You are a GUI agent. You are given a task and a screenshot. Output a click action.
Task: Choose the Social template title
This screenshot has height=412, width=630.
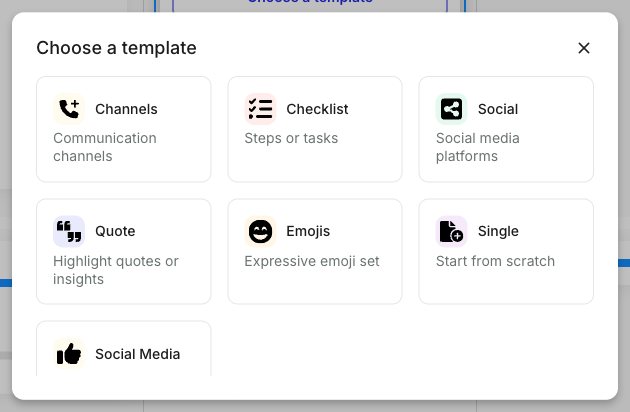point(498,109)
